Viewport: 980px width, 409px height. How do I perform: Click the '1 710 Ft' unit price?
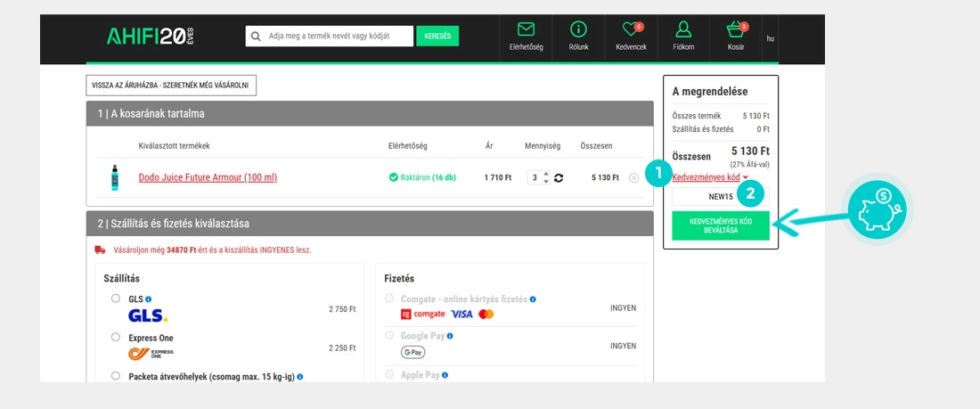pos(497,177)
